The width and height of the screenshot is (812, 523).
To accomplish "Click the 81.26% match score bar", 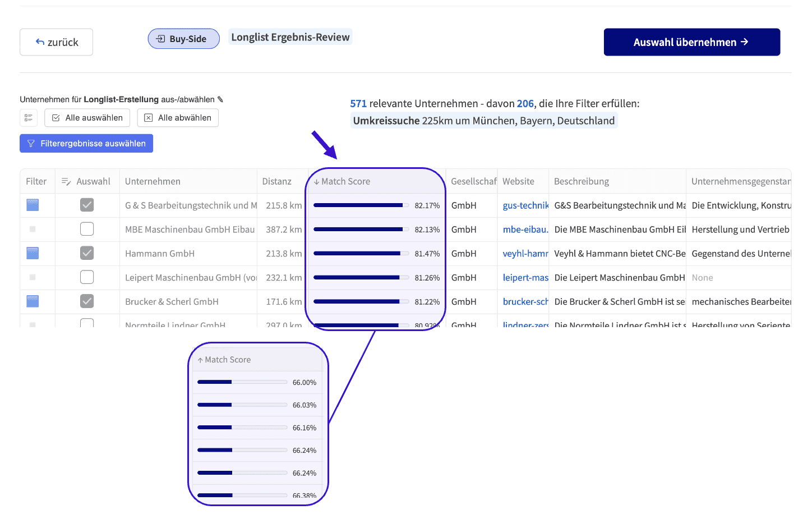I will tap(361, 278).
